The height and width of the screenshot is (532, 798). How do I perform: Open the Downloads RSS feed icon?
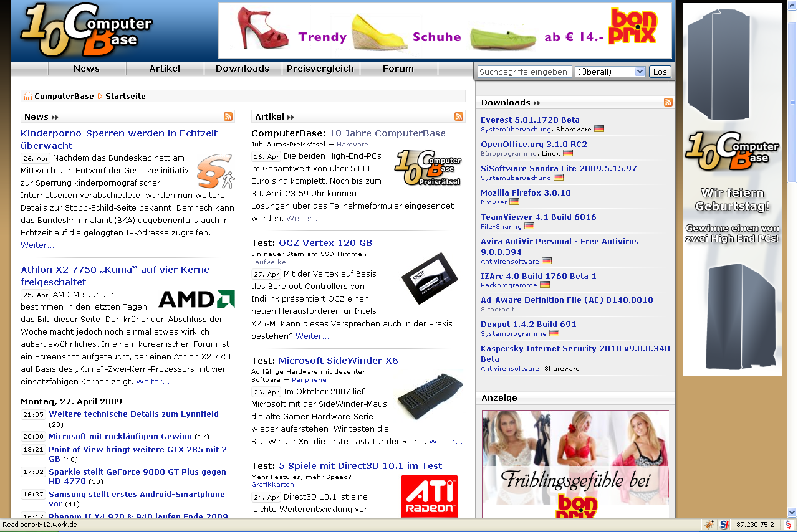click(x=668, y=102)
